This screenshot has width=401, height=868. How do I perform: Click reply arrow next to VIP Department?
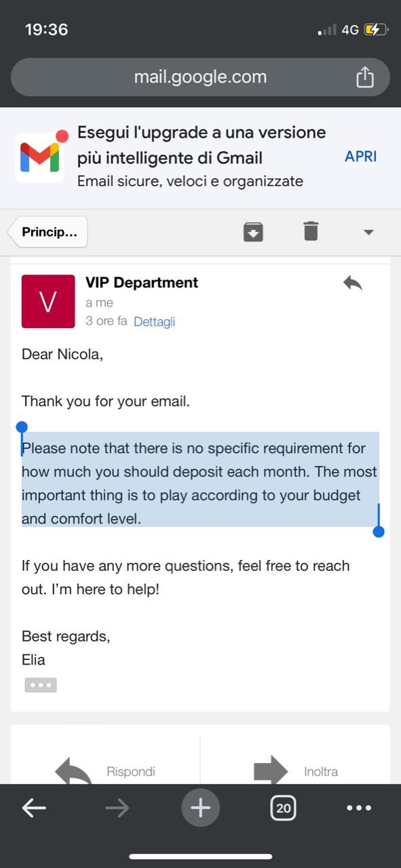pos(352,283)
